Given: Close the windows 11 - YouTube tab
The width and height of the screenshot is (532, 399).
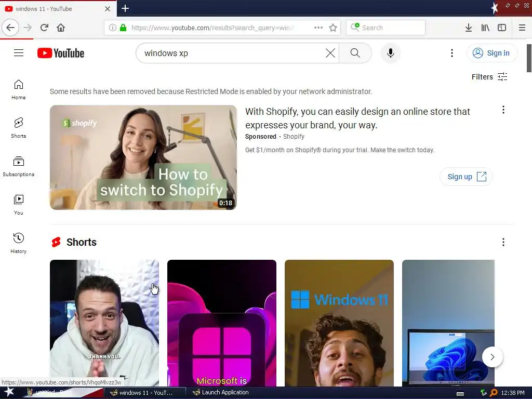Looking at the screenshot, I should pos(108,9).
